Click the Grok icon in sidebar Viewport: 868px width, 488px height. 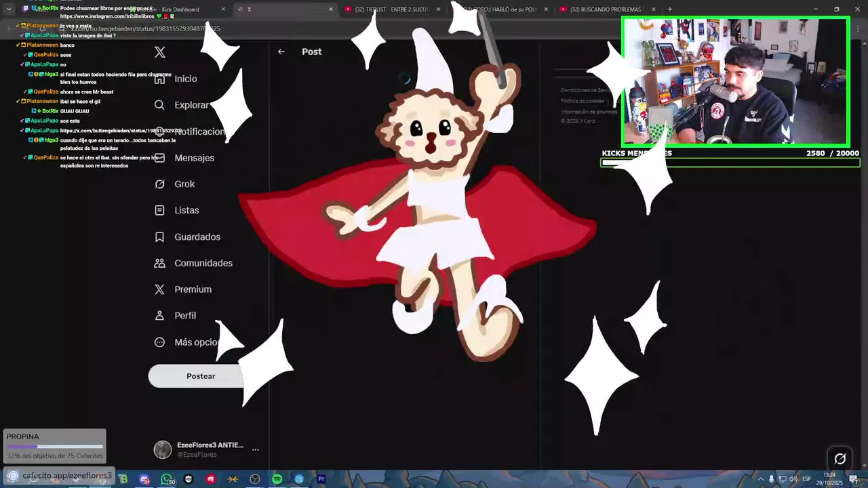tap(159, 184)
